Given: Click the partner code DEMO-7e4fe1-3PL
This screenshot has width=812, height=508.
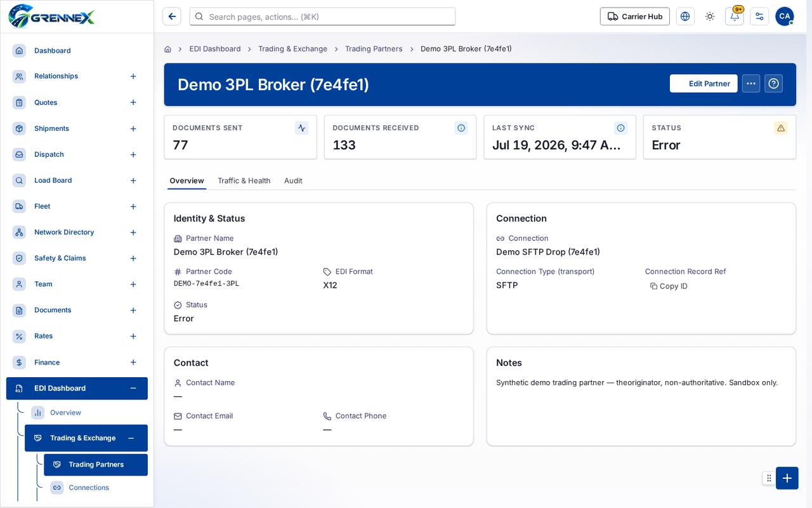Looking at the screenshot, I should tap(207, 284).
